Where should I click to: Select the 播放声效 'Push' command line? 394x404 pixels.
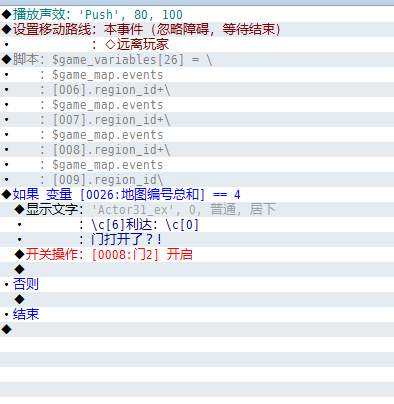tap(197, 14)
